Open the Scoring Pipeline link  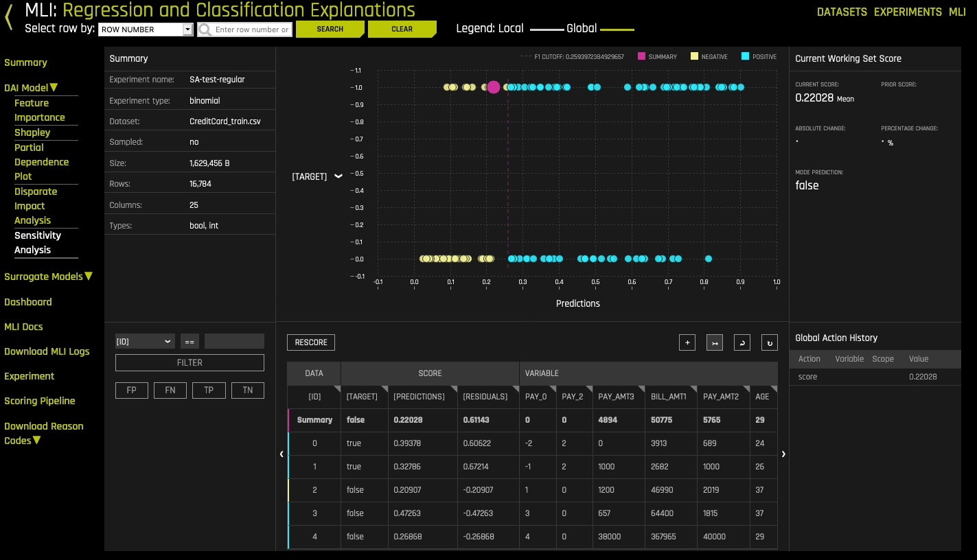(40, 401)
